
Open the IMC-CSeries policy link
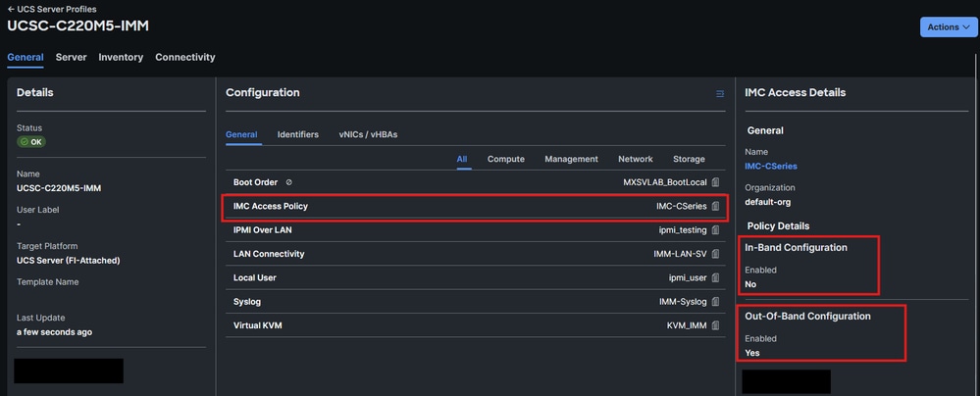(x=771, y=167)
